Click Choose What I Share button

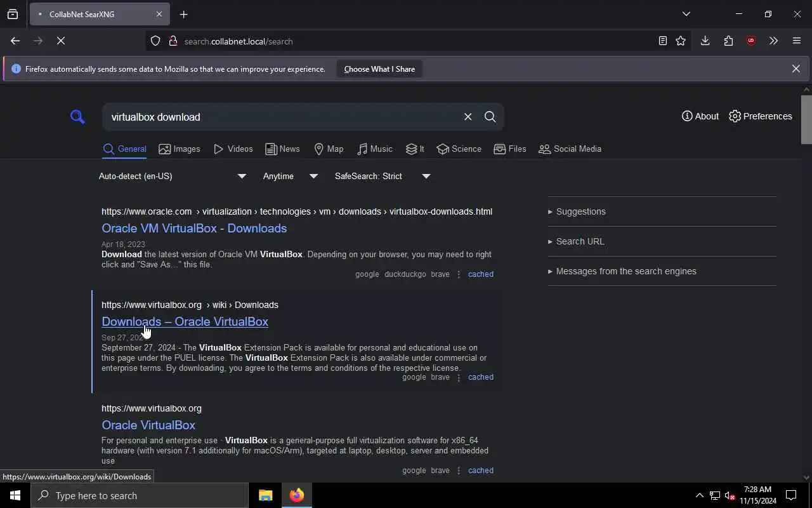pos(379,69)
